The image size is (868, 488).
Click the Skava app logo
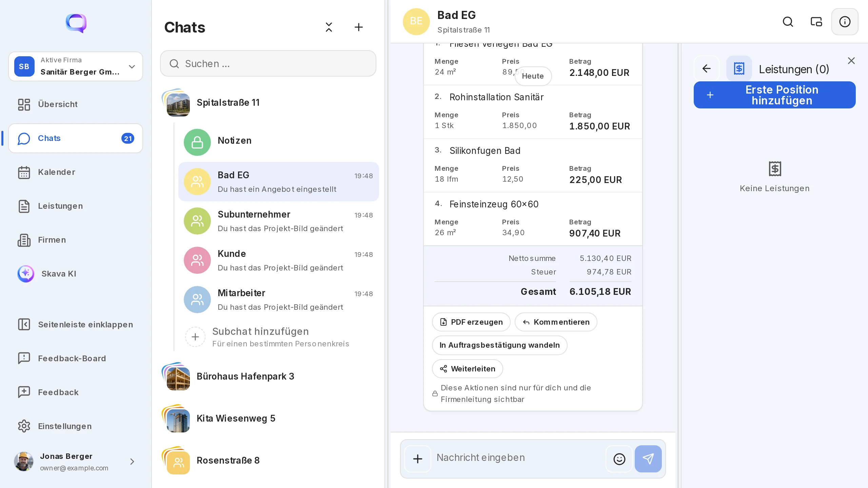point(76,23)
